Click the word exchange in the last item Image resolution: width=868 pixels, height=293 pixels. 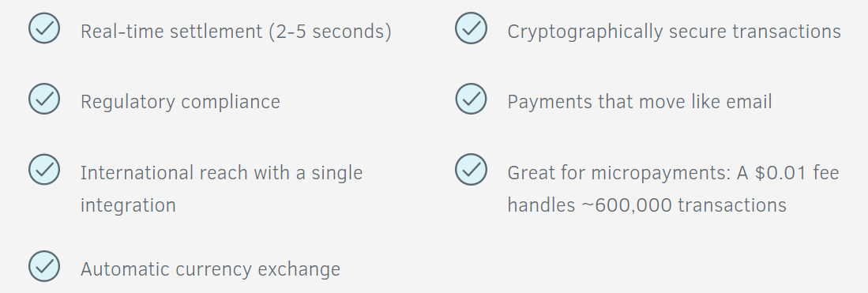[299, 269]
